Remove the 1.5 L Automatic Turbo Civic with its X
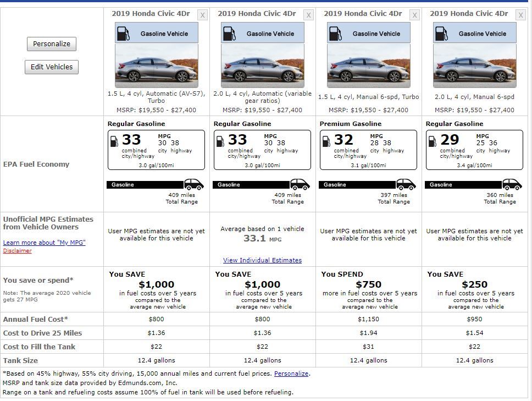Image resolution: width=532 pixels, height=401 pixels. point(203,15)
